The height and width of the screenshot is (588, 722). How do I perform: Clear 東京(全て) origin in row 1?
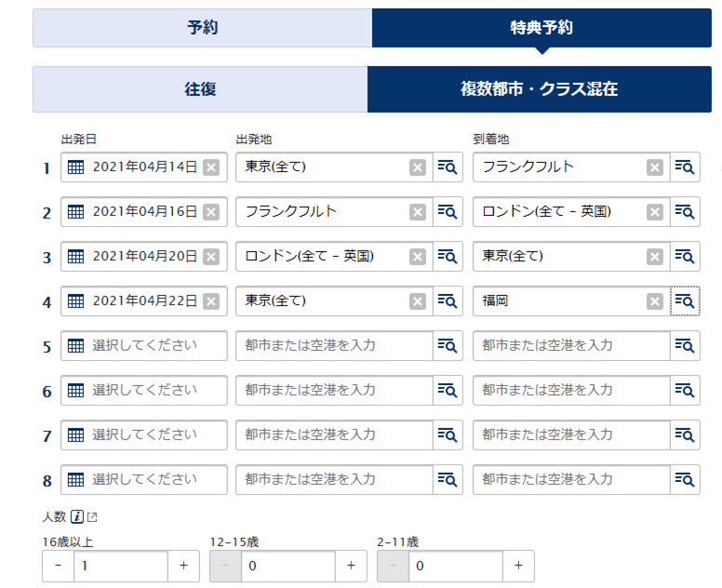click(418, 167)
